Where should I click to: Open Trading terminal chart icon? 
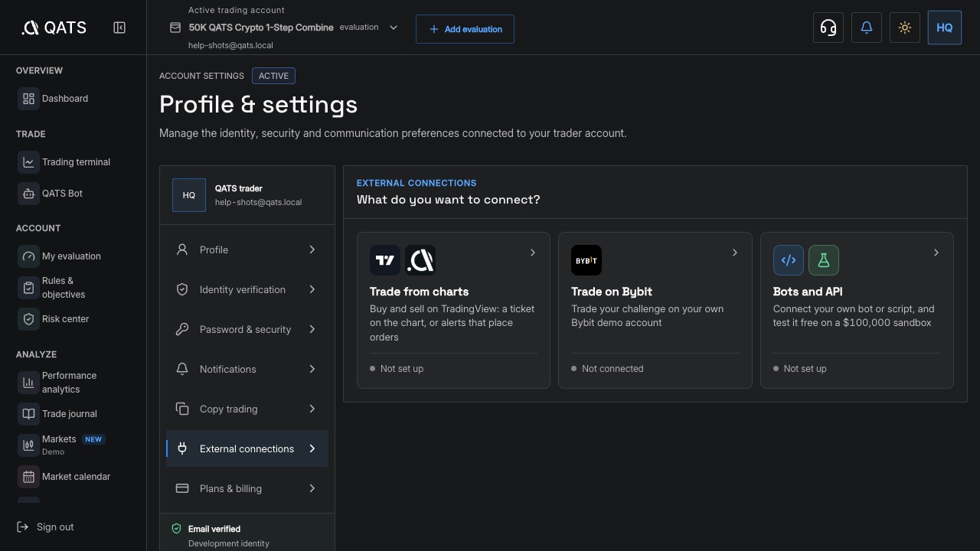coord(28,162)
